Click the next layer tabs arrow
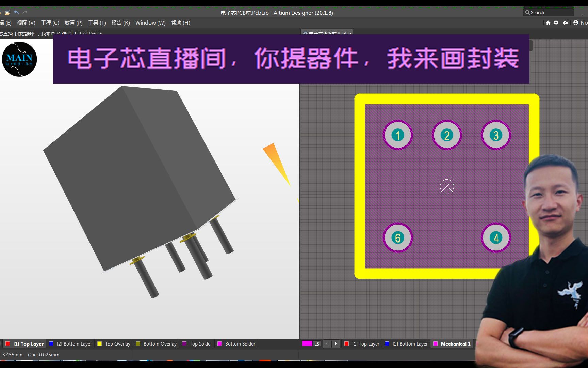This screenshot has width=588, height=368. [336, 344]
